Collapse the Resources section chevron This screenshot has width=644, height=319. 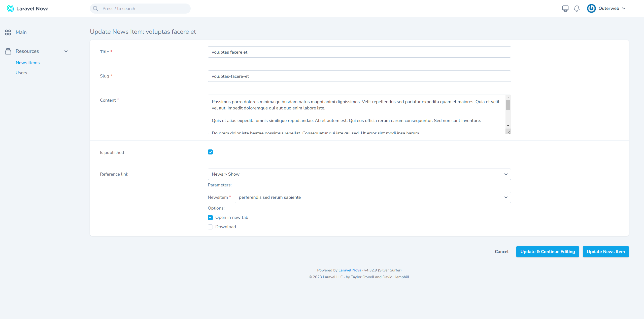point(66,51)
